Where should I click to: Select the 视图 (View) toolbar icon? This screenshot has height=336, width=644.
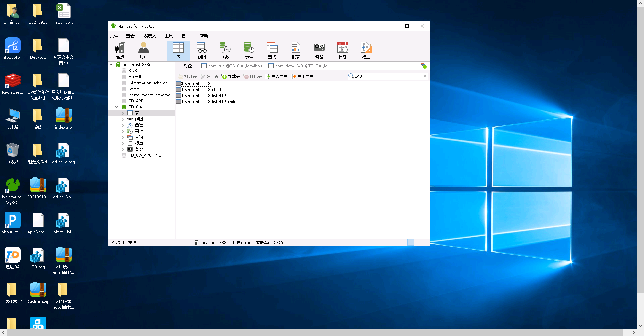click(x=202, y=50)
